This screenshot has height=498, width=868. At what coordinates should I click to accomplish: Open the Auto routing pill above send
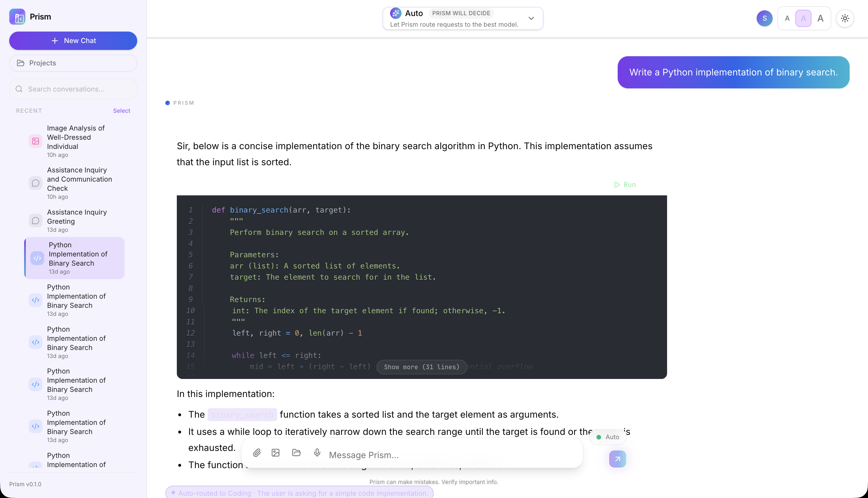tap(608, 437)
